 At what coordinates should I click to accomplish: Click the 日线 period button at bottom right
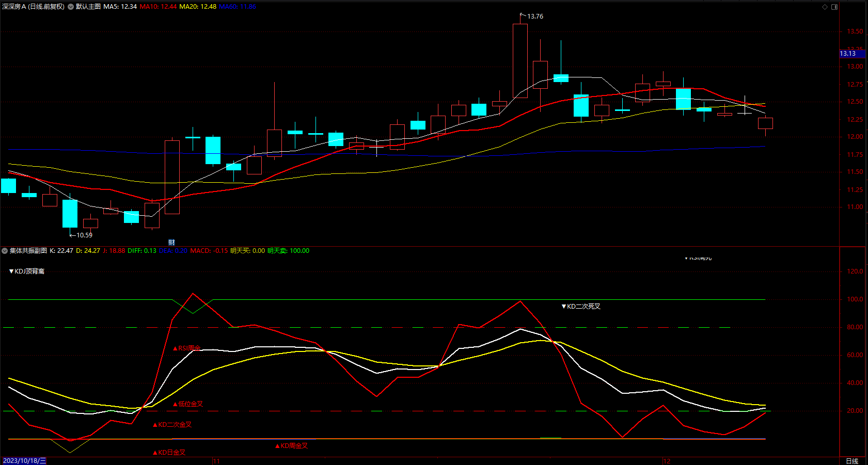(x=852, y=461)
